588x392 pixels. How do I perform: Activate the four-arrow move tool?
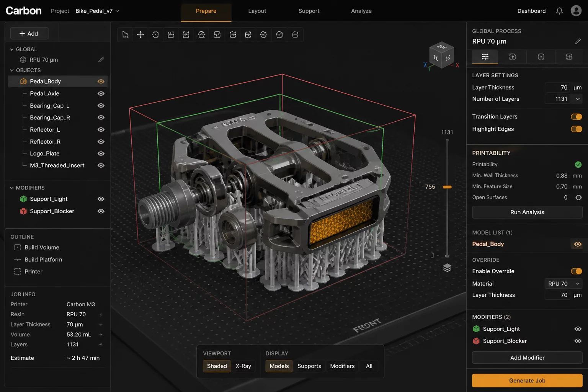[x=140, y=35]
